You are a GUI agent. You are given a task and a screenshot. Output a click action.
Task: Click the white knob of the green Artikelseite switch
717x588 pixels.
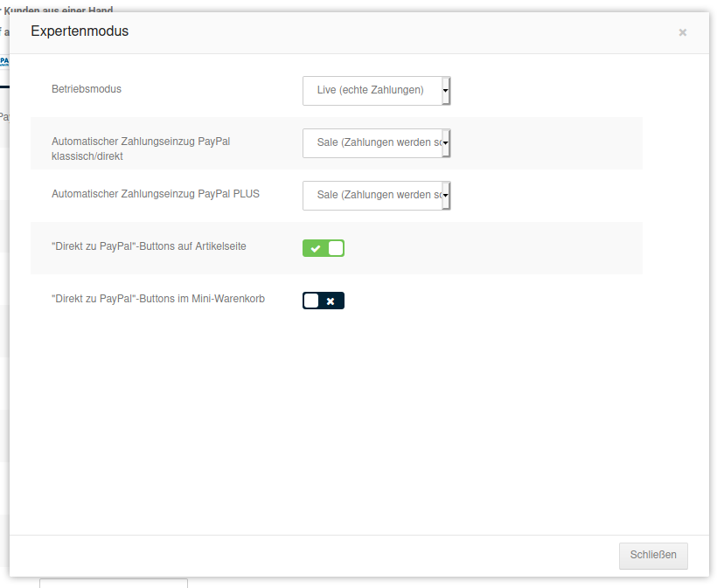tap(336, 248)
